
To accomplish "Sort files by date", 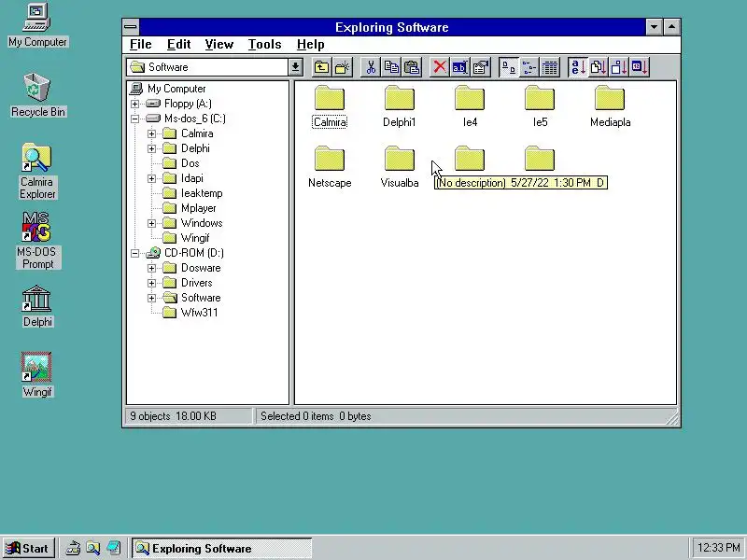I will pyautogui.click(x=640, y=67).
